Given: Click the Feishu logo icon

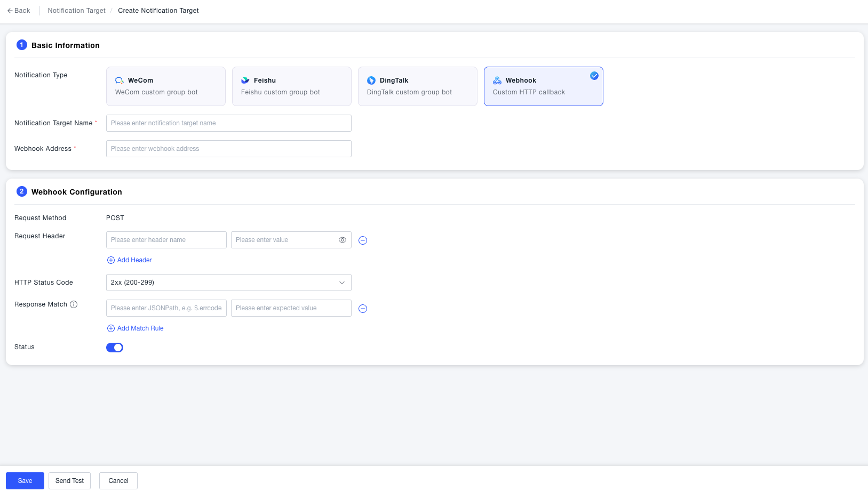Looking at the screenshot, I should click(245, 80).
